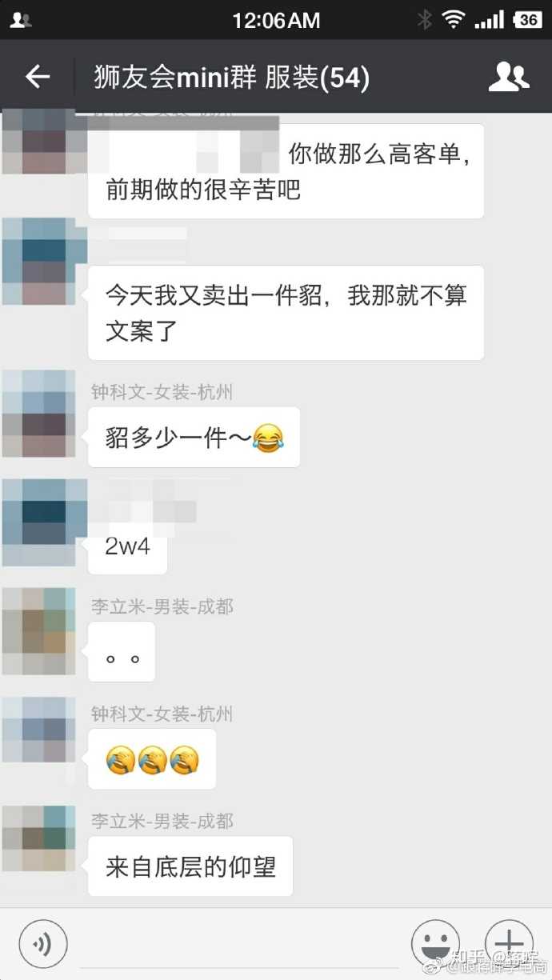Tap the three crying-laughing emoji message
The width and height of the screenshot is (552, 980).
pyautogui.click(x=152, y=759)
